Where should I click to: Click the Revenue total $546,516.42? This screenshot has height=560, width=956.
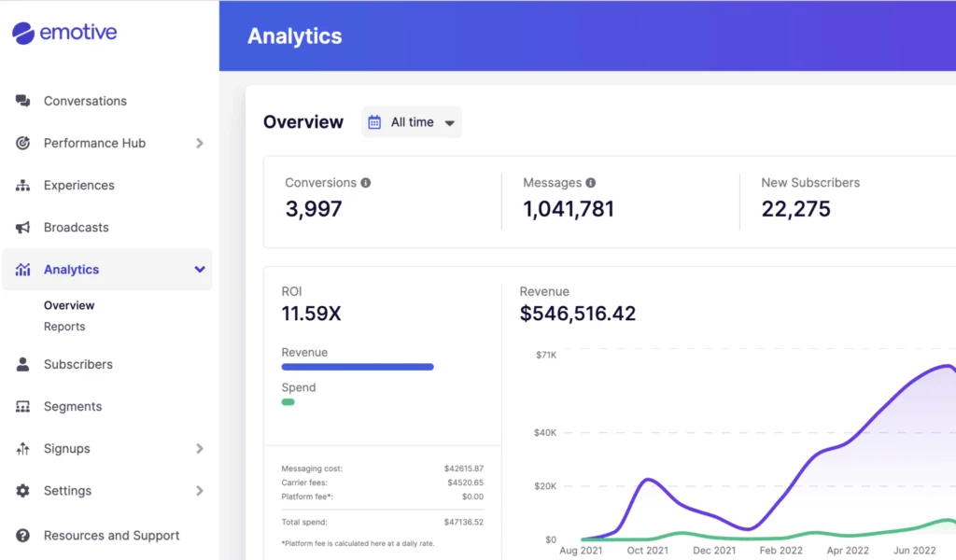pos(577,314)
